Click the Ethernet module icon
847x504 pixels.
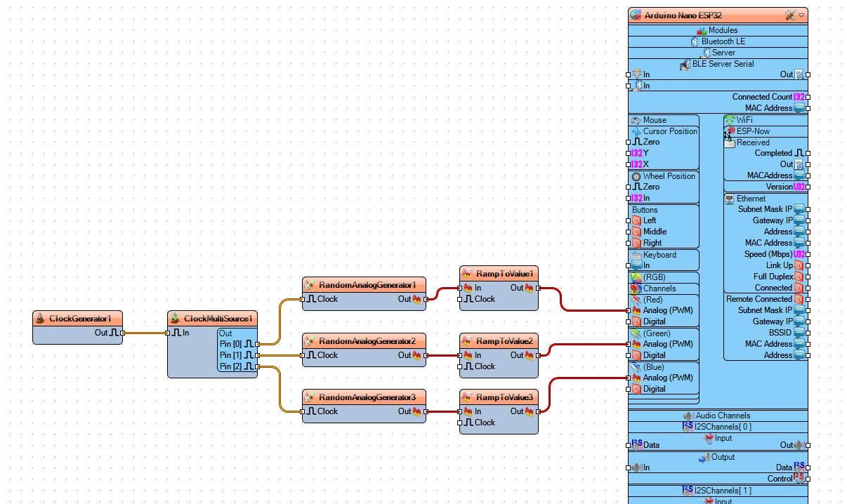click(x=730, y=199)
